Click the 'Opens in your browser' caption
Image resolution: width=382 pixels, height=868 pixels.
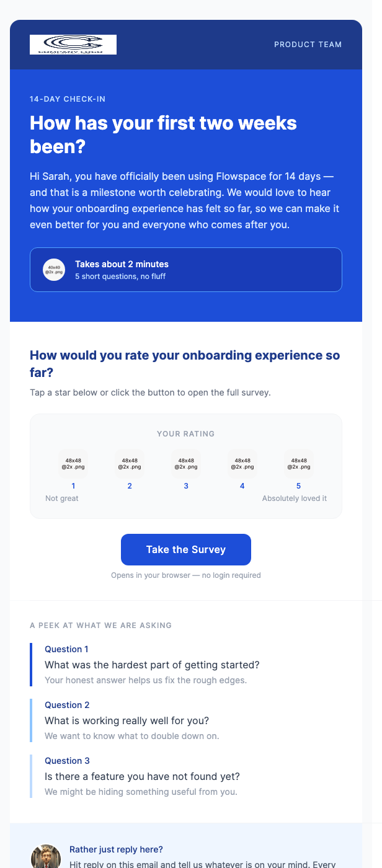tap(187, 575)
